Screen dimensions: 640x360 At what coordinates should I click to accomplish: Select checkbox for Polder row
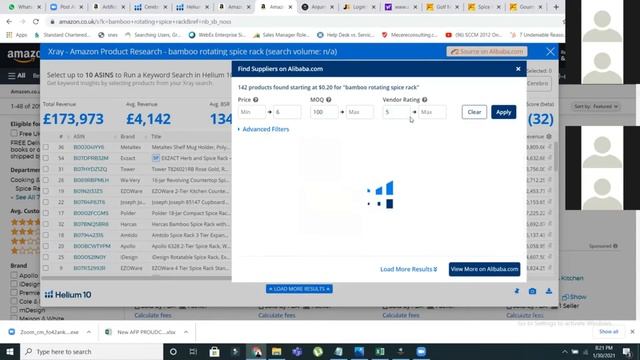[46, 213]
